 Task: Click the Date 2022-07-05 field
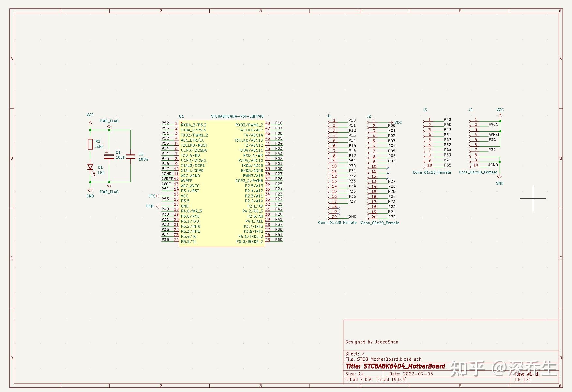pos(411,374)
